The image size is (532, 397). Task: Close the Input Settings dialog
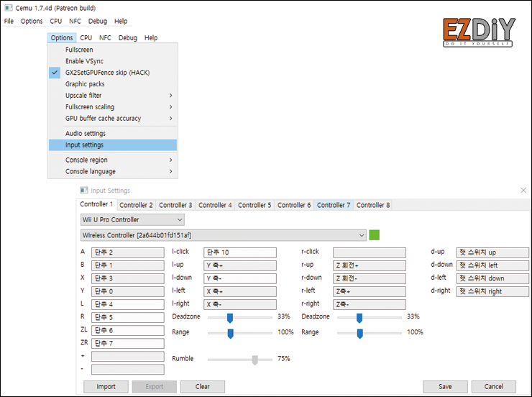click(x=523, y=191)
